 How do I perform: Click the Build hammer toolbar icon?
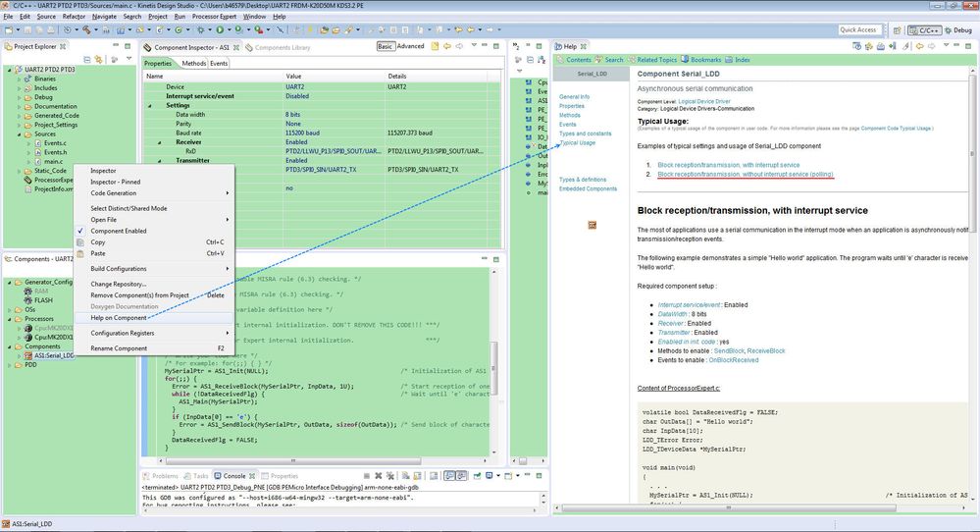coord(87,29)
